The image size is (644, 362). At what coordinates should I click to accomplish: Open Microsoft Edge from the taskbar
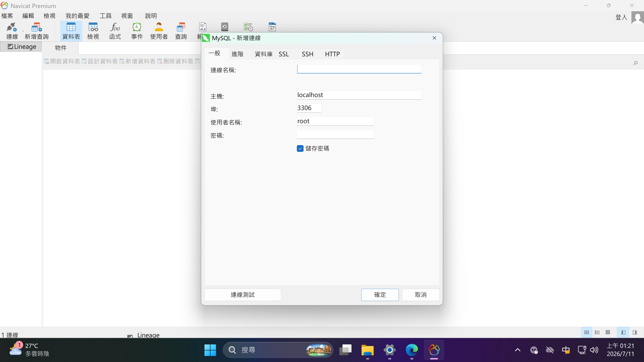(x=412, y=350)
